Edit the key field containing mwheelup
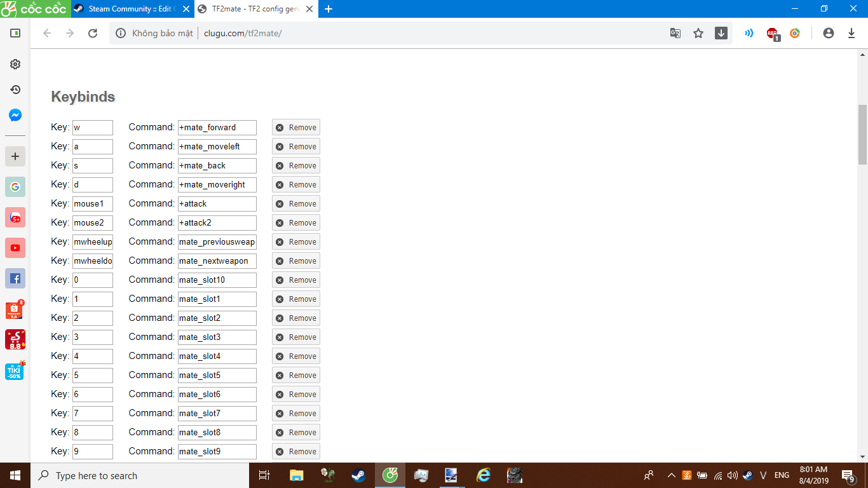Viewport: 868px width, 488px height. click(x=93, y=242)
